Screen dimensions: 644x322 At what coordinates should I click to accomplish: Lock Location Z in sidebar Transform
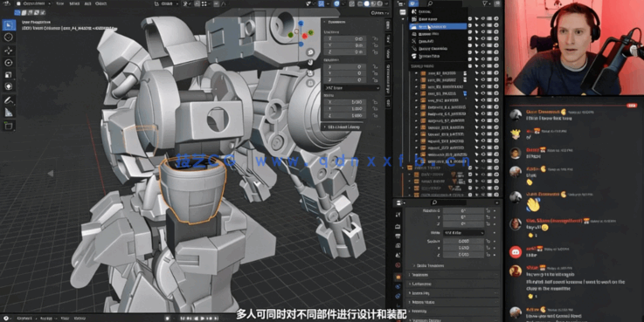[375, 52]
